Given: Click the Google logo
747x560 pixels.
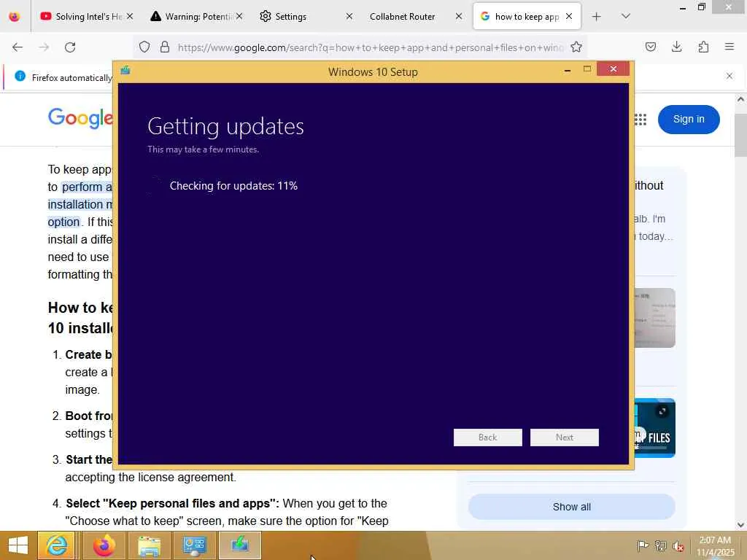Looking at the screenshot, I should 80,118.
